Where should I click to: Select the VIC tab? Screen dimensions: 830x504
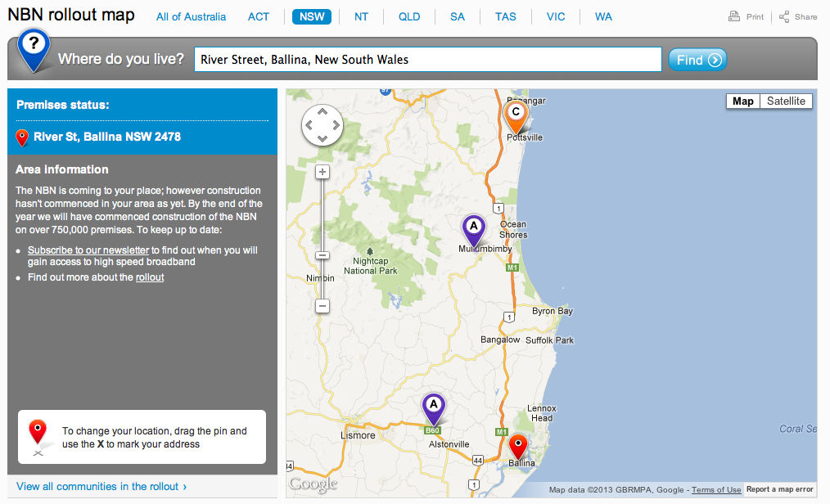point(556,17)
